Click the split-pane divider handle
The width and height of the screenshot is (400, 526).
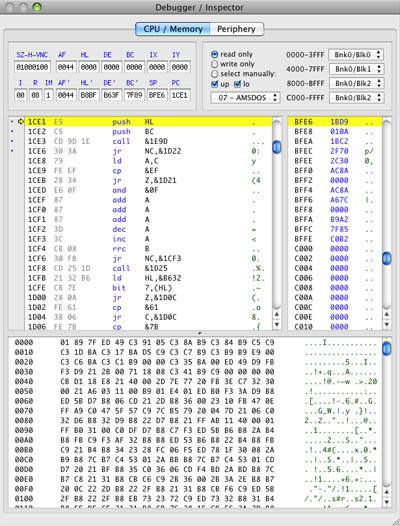coord(200,333)
